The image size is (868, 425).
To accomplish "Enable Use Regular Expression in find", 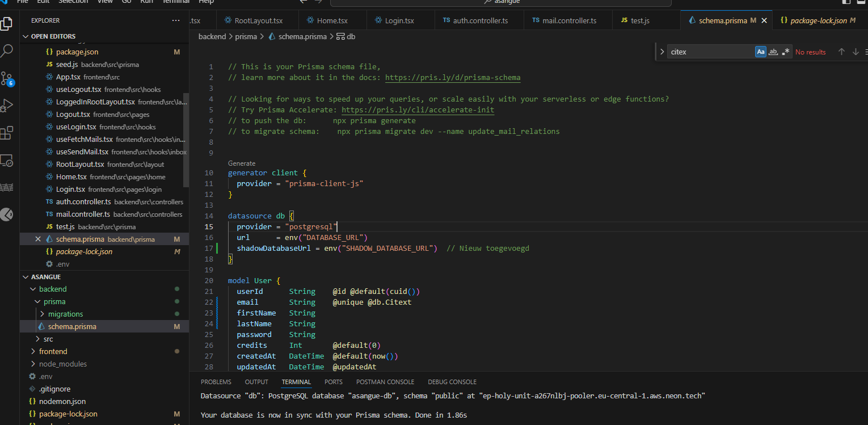I will coord(786,52).
